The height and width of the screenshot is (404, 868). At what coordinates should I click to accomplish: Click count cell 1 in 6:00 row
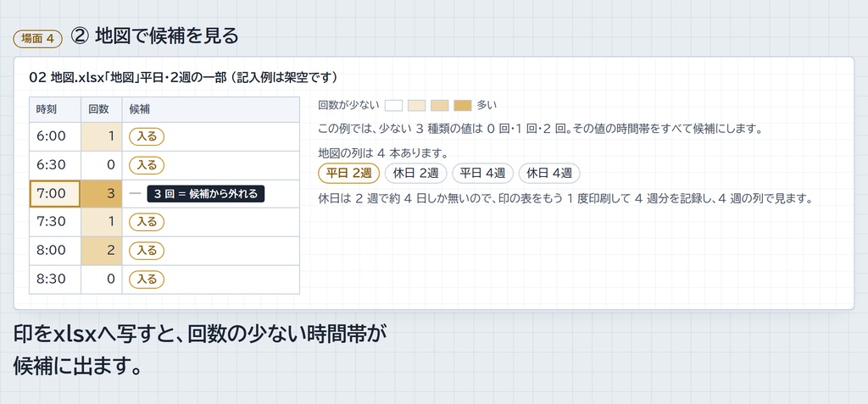click(x=102, y=136)
